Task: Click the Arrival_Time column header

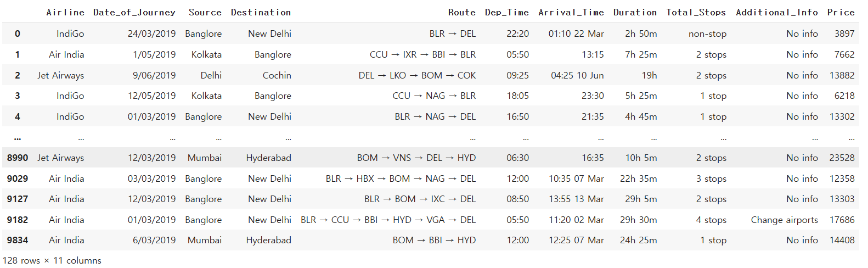Action: 571,12
